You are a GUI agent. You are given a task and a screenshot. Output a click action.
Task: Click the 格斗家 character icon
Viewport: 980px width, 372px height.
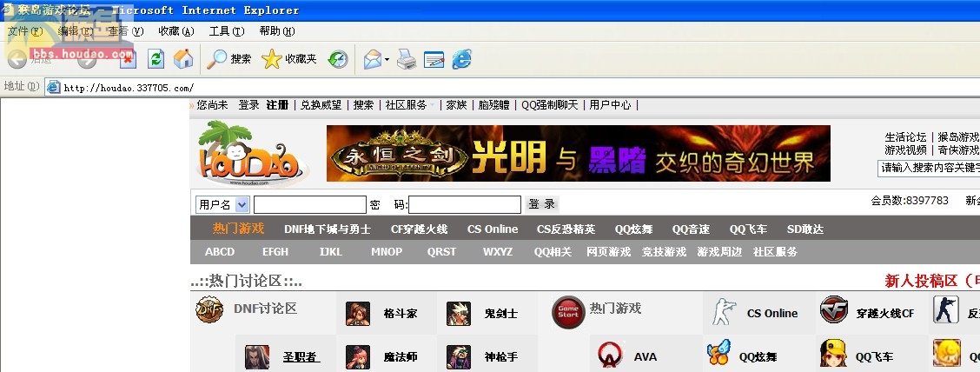click(x=358, y=314)
